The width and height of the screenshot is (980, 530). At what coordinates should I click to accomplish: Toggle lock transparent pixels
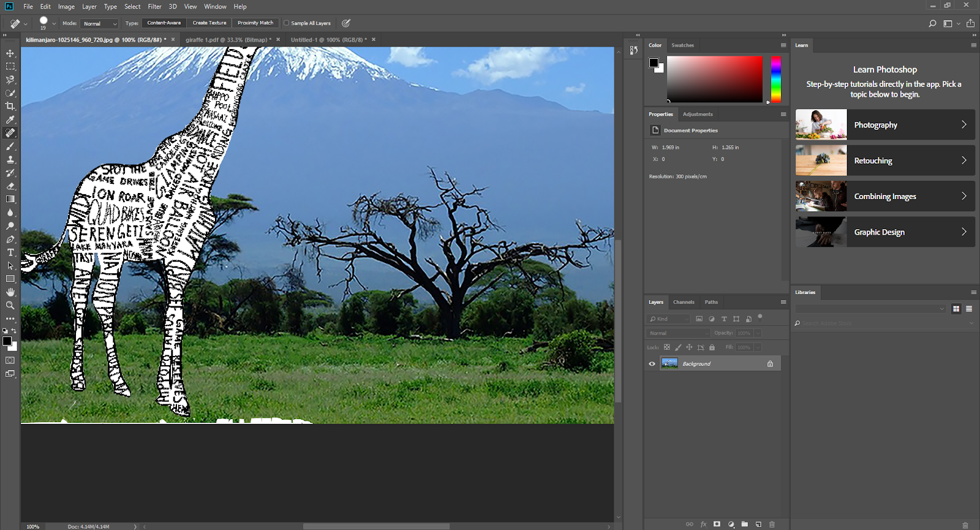667,347
